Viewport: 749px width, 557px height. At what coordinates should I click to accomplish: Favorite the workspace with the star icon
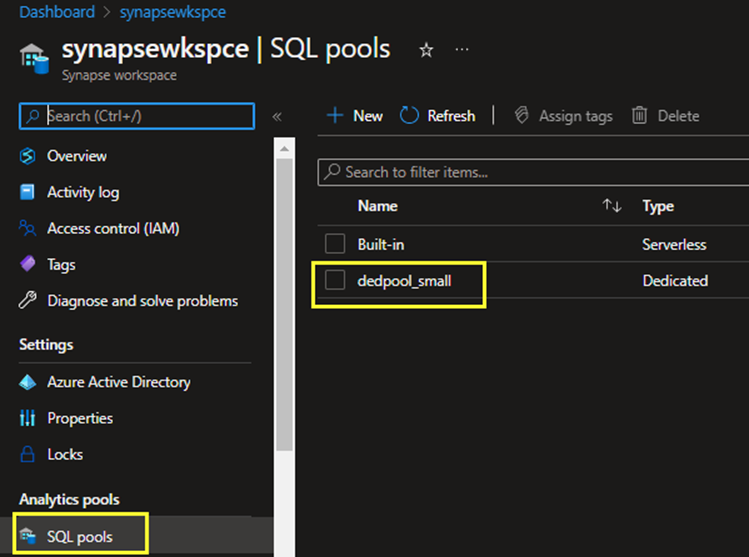[426, 50]
